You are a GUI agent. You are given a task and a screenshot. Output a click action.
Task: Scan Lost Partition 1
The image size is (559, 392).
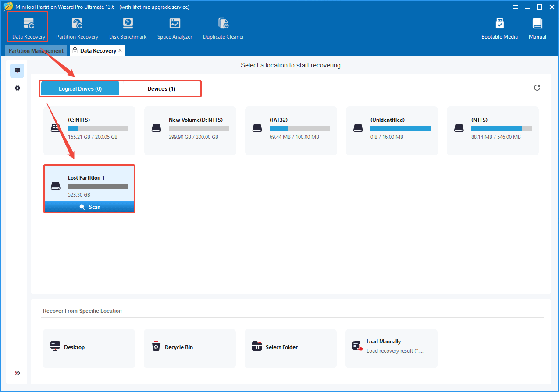pyautogui.click(x=89, y=207)
